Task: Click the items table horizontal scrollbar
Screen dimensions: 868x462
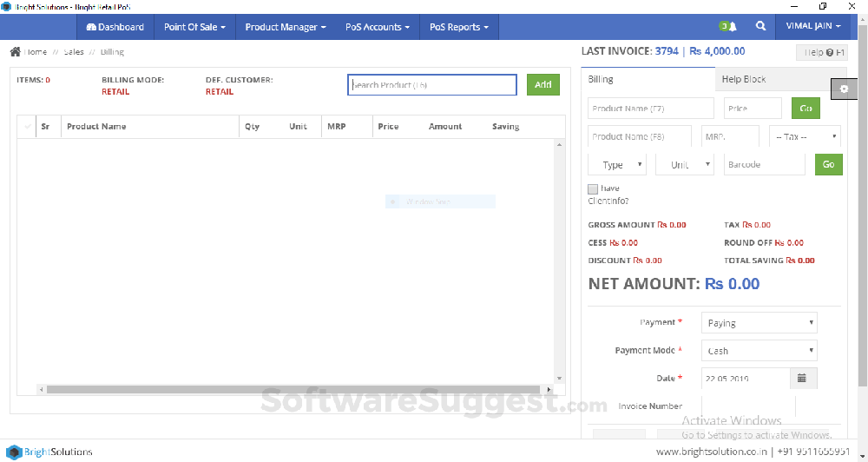Action: click(x=293, y=389)
